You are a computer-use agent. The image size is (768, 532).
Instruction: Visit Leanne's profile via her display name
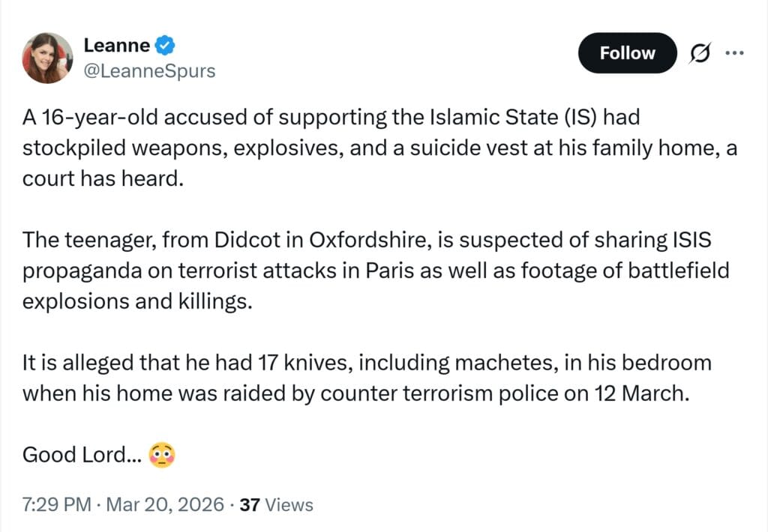pos(116,45)
